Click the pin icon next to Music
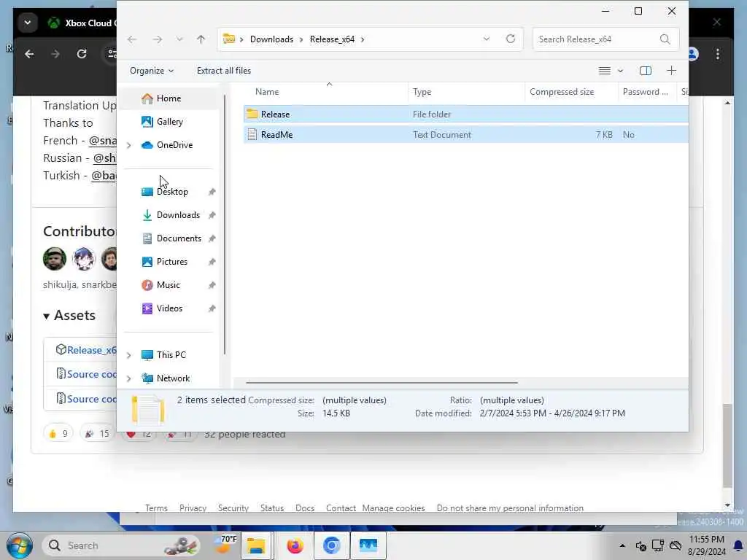The height and width of the screenshot is (560, 747). coord(212,285)
